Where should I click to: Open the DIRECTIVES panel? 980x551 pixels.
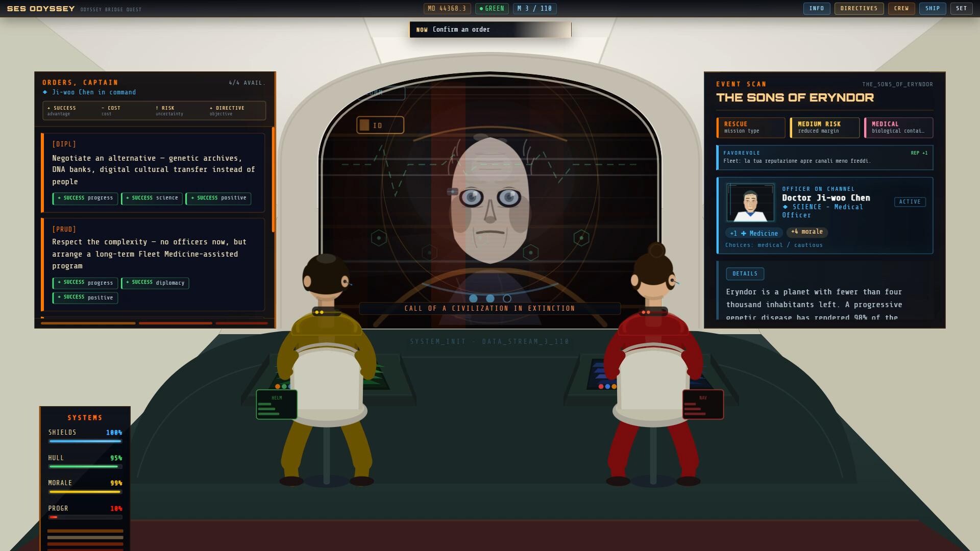coord(859,8)
